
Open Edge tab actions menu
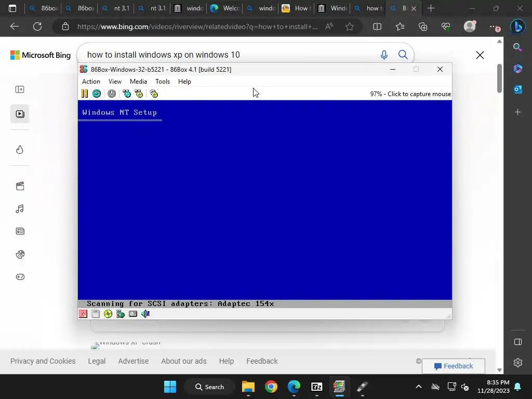click(12, 8)
